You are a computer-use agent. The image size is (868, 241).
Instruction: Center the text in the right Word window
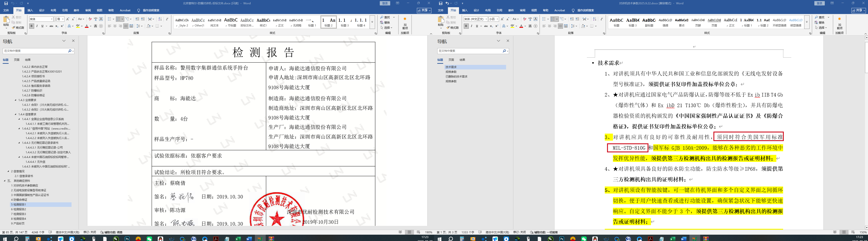[550, 26]
